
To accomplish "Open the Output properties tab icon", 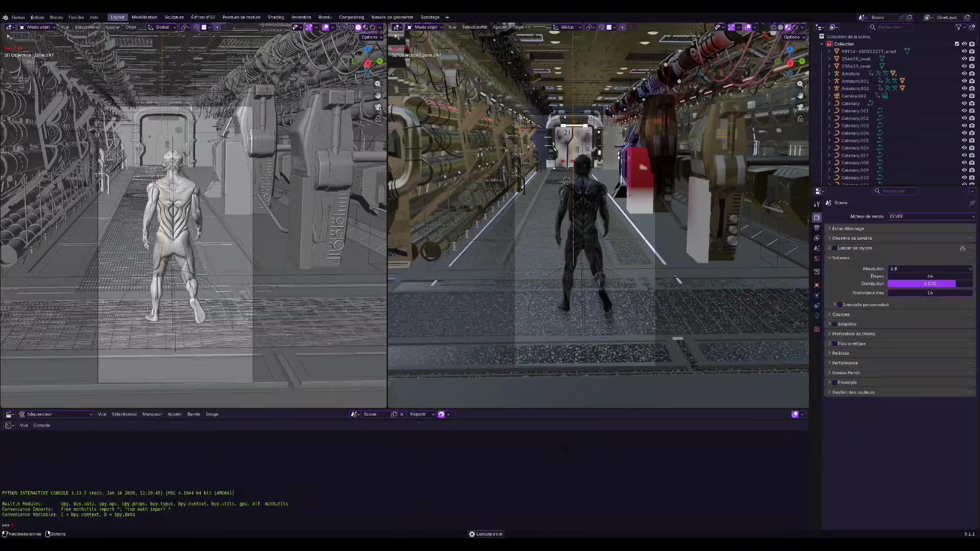I will (817, 228).
